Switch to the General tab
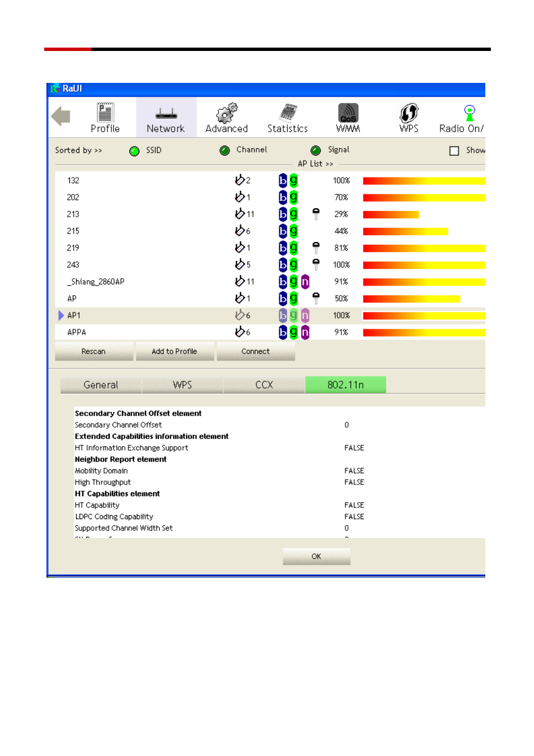 (101, 385)
